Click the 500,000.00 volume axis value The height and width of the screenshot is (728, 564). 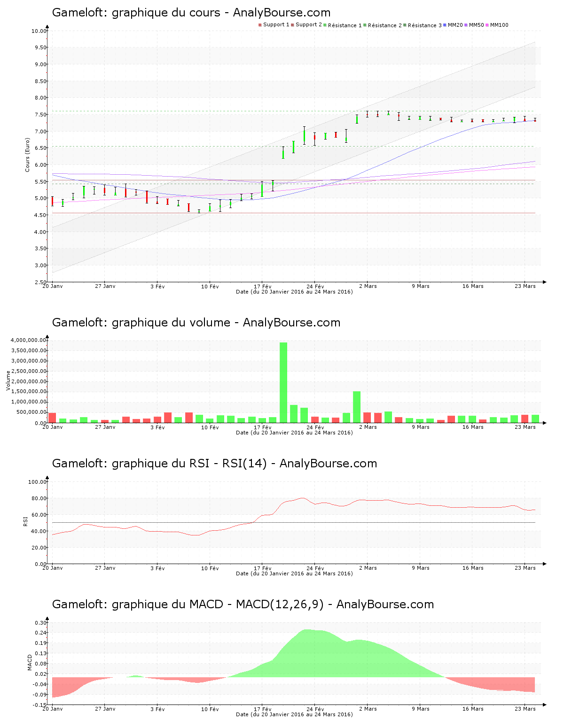(x=31, y=412)
